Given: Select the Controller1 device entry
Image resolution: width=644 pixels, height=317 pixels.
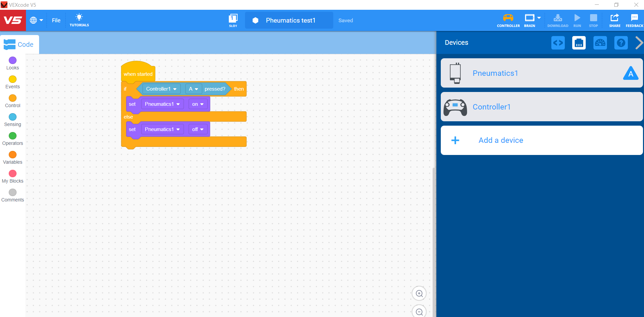Looking at the screenshot, I should pyautogui.click(x=542, y=107).
